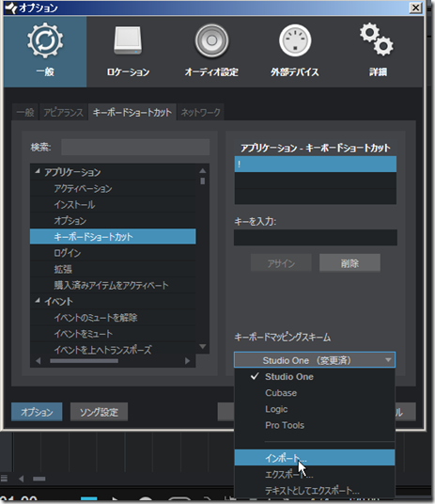The width and height of the screenshot is (435, 504).
Task: Click the command list scroll-up arrow
Action: (202, 170)
